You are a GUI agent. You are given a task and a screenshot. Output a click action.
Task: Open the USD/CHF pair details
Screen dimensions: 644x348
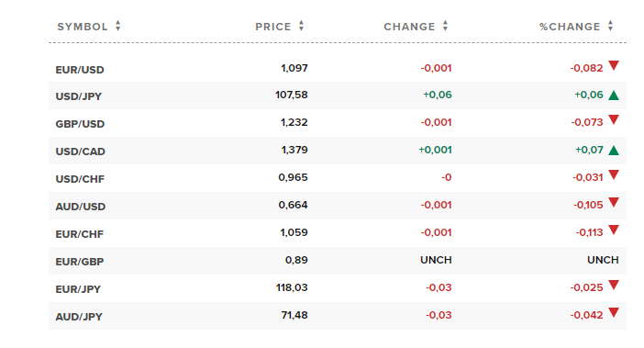click(x=80, y=179)
